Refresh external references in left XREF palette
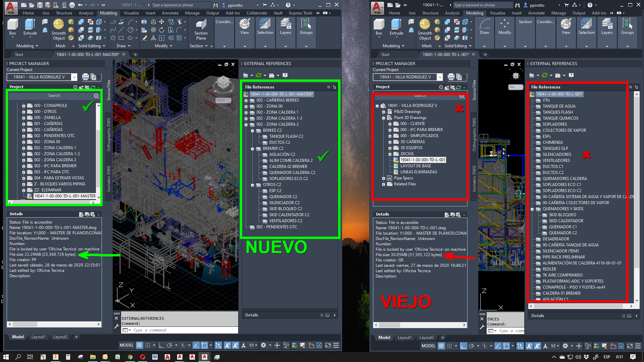Viewport: 644px width, 362px height. (x=259, y=75)
